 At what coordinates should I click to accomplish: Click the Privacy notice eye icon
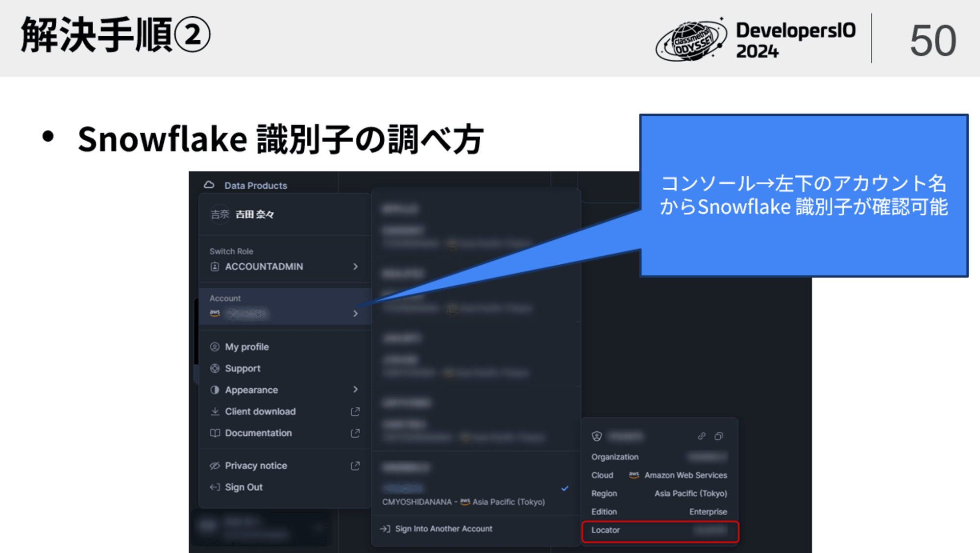tap(215, 466)
